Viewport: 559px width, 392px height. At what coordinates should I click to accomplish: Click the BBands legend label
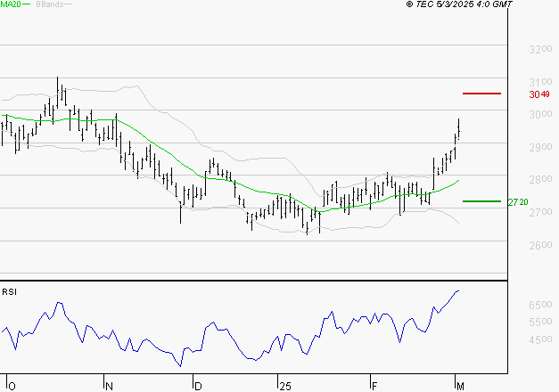coord(49,4)
